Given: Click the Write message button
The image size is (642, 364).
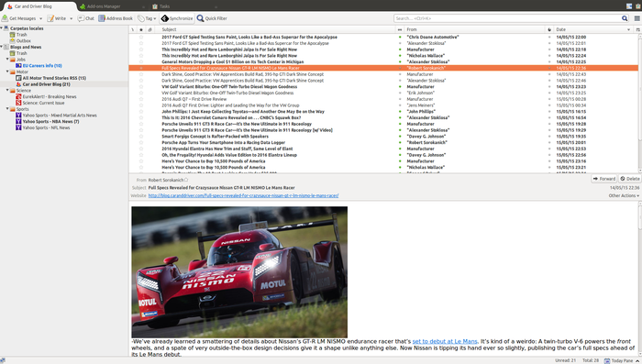Looking at the screenshot, I should tap(57, 18).
